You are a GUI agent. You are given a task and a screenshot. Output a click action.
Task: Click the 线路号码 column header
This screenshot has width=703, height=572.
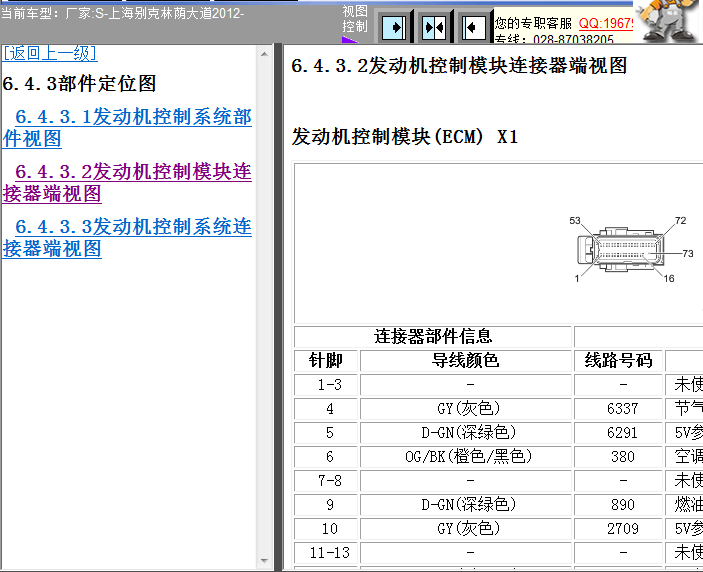[618, 360]
